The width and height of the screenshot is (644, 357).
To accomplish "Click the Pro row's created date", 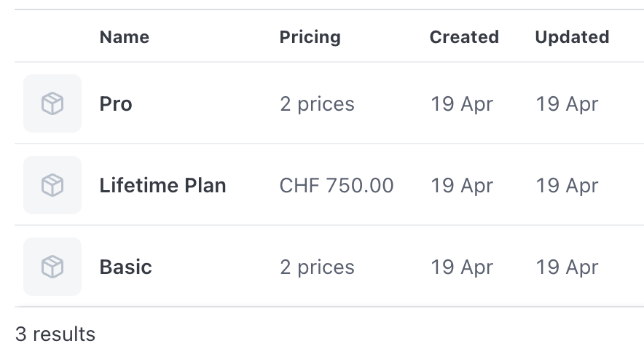I will 462,104.
